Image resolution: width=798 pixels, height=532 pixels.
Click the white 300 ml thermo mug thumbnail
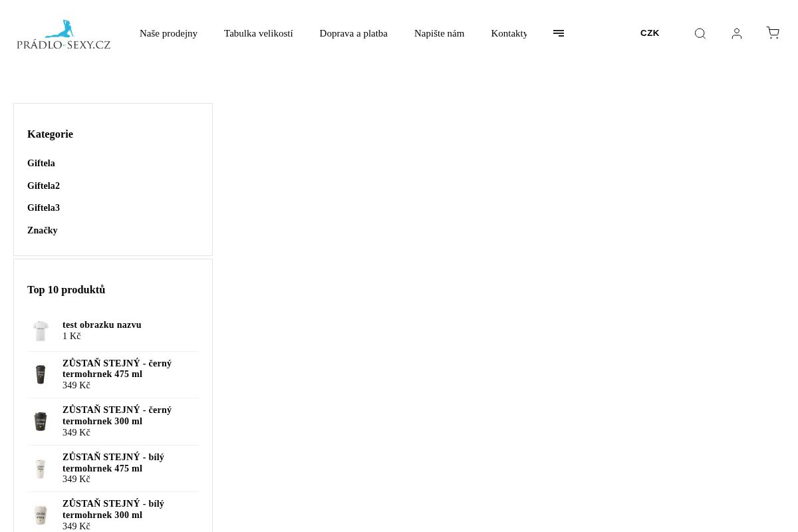point(41,515)
